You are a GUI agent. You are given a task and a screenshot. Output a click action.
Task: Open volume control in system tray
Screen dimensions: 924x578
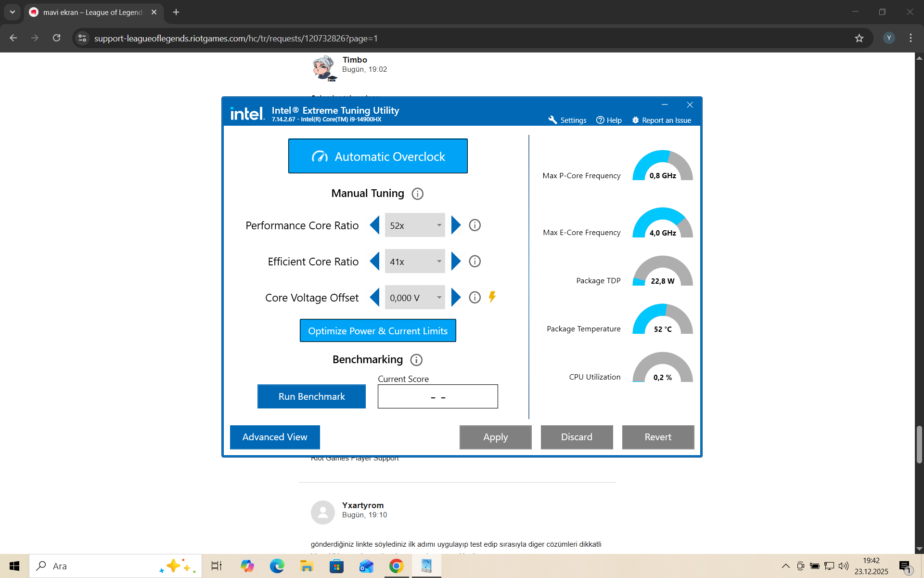843,566
